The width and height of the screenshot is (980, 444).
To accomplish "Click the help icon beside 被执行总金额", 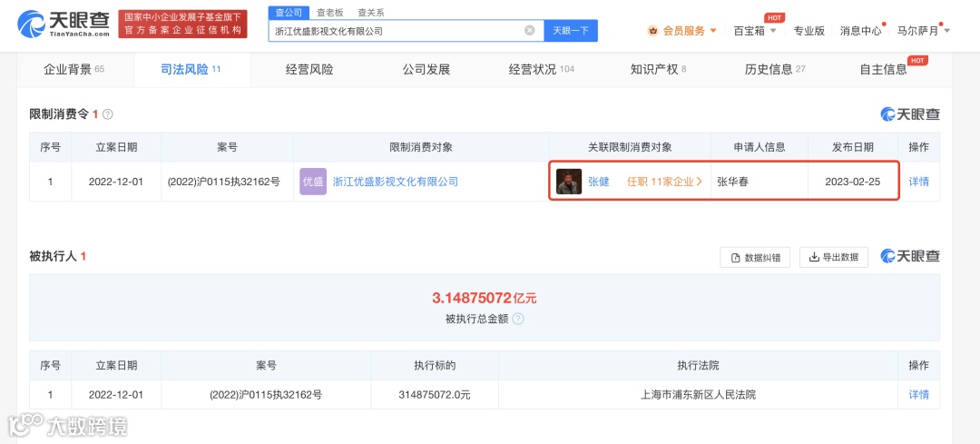I will point(518,319).
